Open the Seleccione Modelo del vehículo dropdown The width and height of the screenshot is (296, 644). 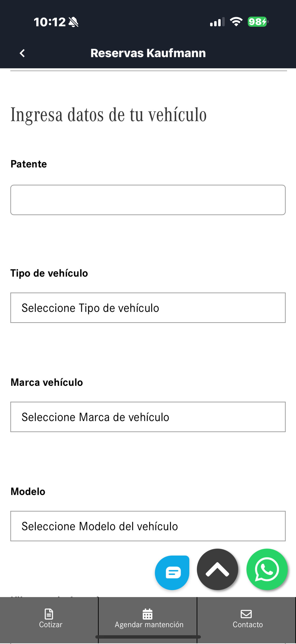(x=148, y=526)
